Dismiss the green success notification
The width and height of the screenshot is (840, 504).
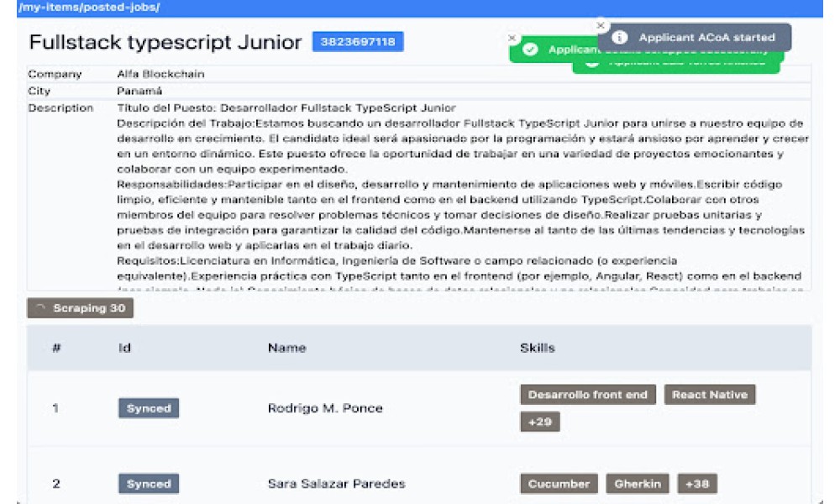click(x=512, y=38)
